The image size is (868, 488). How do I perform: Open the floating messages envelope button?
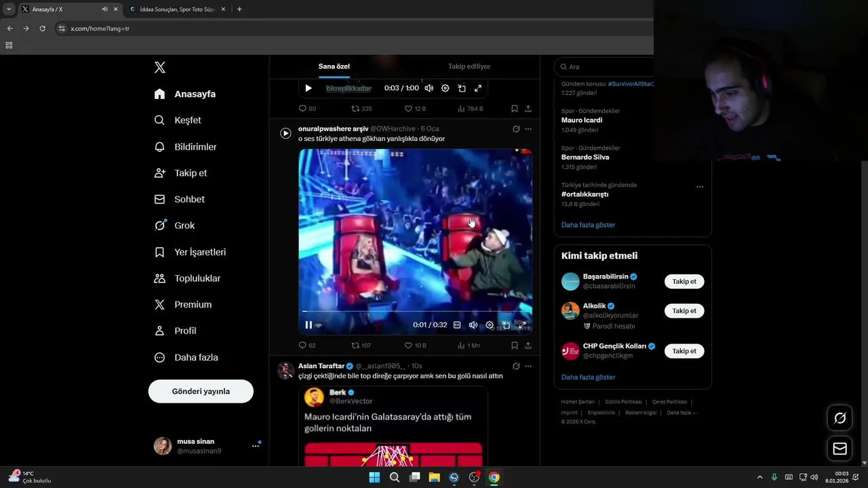[x=840, y=449]
